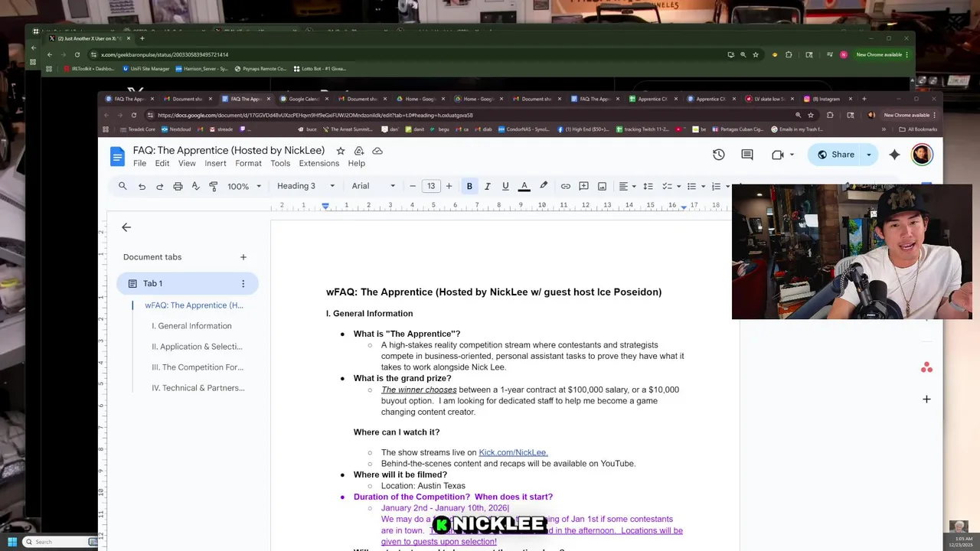The width and height of the screenshot is (980, 551).
Task: Open the Share options dropdown arrow
Action: coord(868,155)
